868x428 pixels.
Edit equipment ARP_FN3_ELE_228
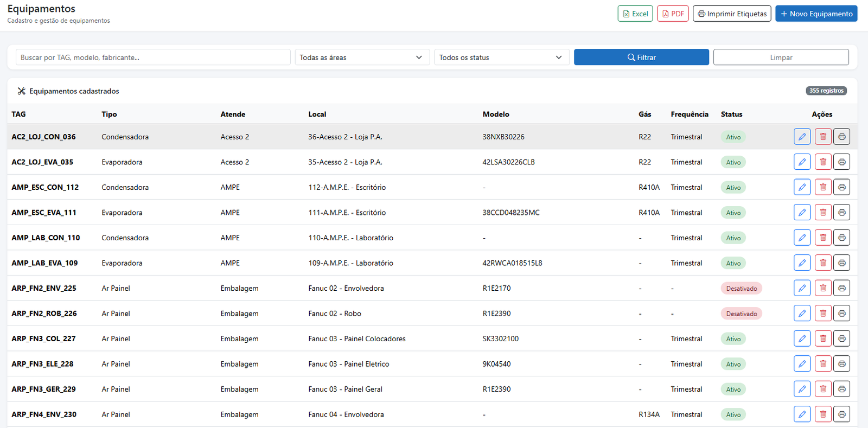click(802, 363)
